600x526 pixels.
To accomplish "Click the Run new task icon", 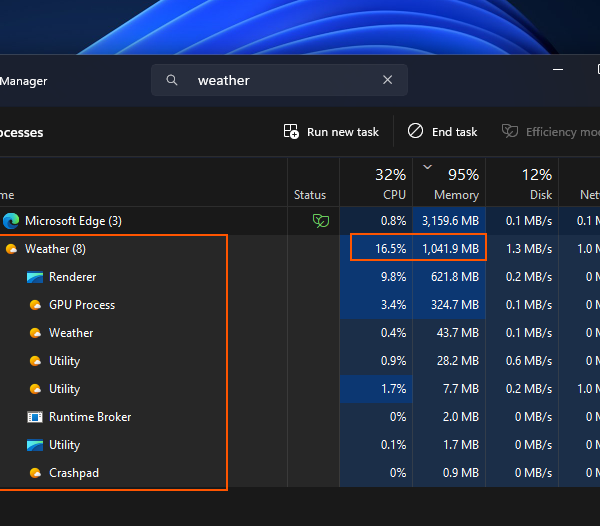I will click(291, 132).
